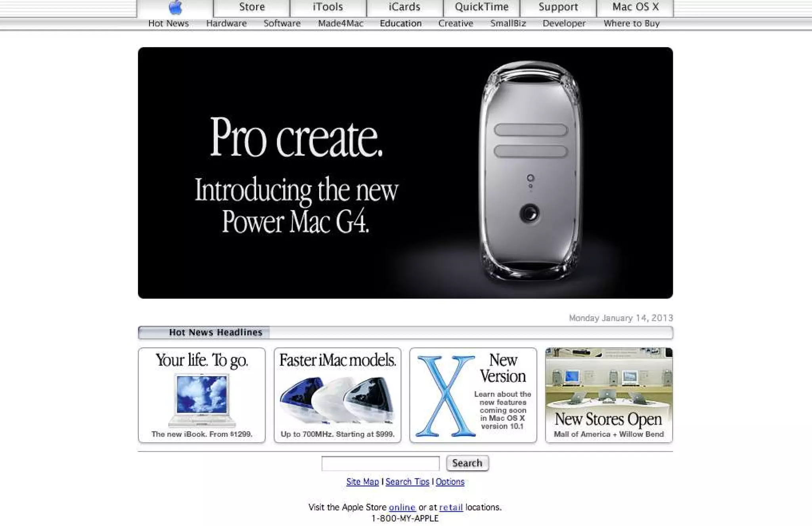Click Mall of America + Willow Bend caption
812x526 pixels.
tap(609, 434)
